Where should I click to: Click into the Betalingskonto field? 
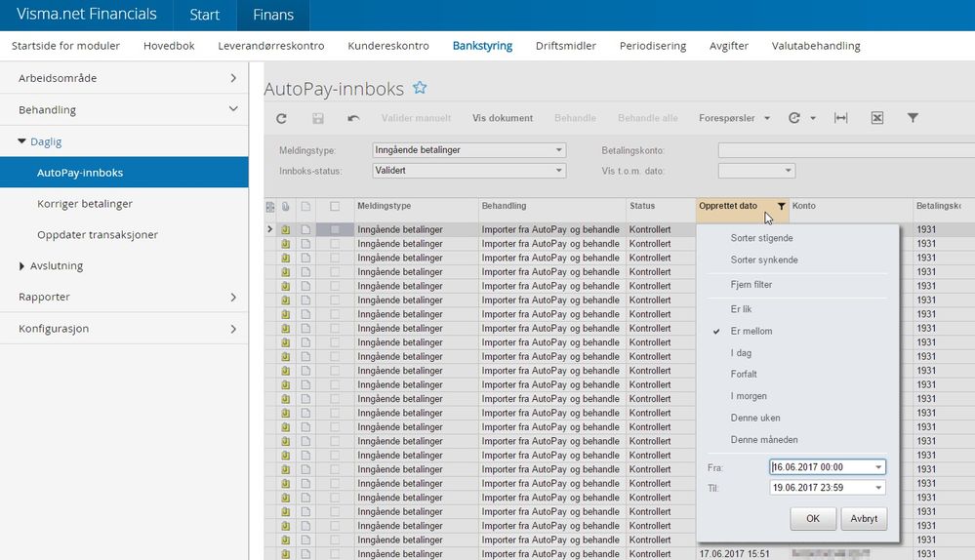coord(846,150)
